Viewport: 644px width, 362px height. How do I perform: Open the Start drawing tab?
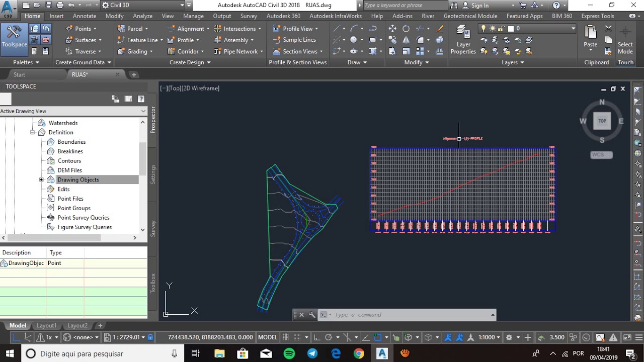pyautogui.click(x=19, y=74)
